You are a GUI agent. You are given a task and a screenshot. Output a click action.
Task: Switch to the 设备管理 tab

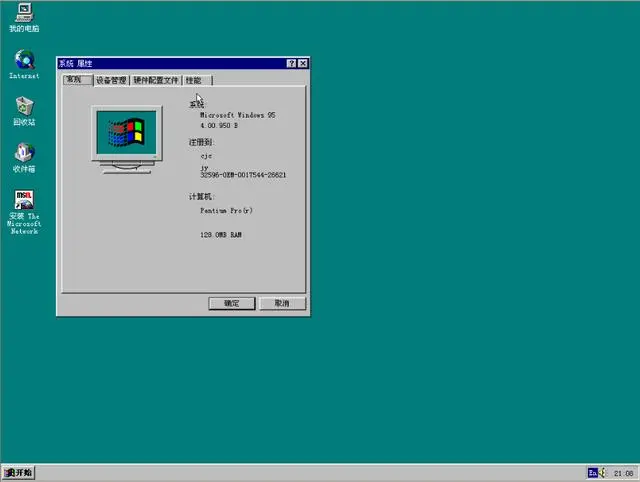[111, 80]
